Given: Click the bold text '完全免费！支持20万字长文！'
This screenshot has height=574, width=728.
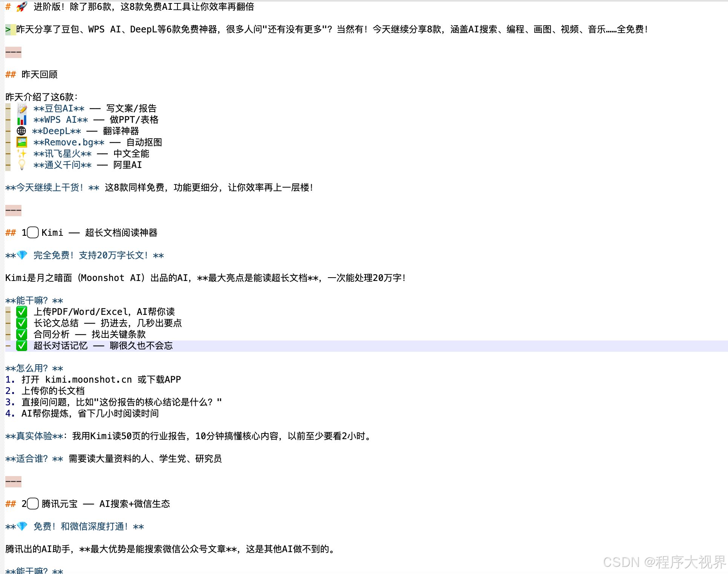Looking at the screenshot, I should (x=91, y=255).
